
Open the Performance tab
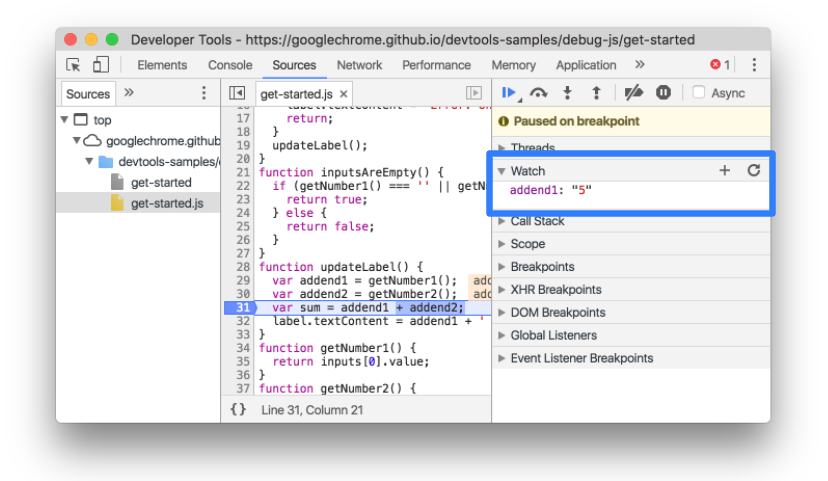[436, 65]
